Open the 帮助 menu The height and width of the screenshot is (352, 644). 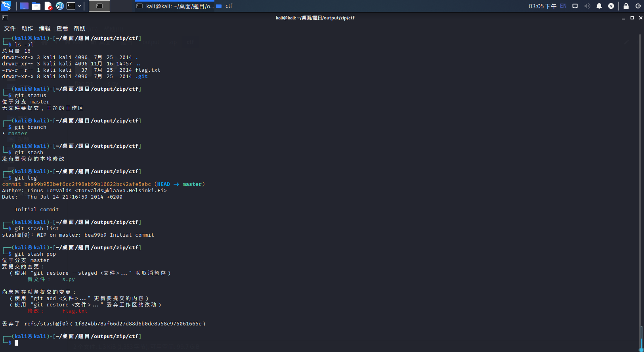80,29
